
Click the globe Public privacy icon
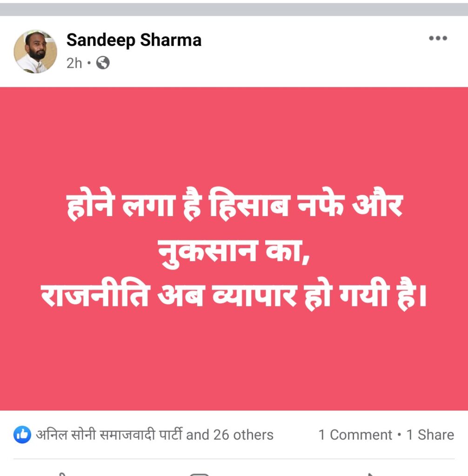103,63
